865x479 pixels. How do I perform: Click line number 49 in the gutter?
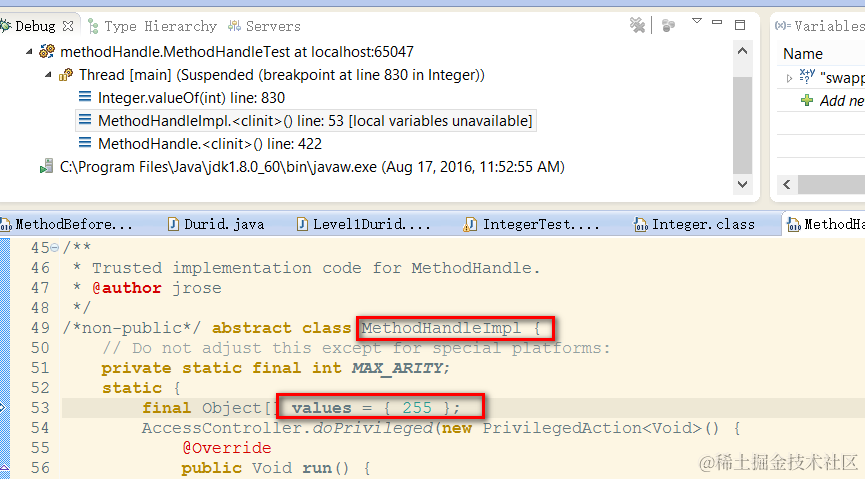click(x=40, y=328)
